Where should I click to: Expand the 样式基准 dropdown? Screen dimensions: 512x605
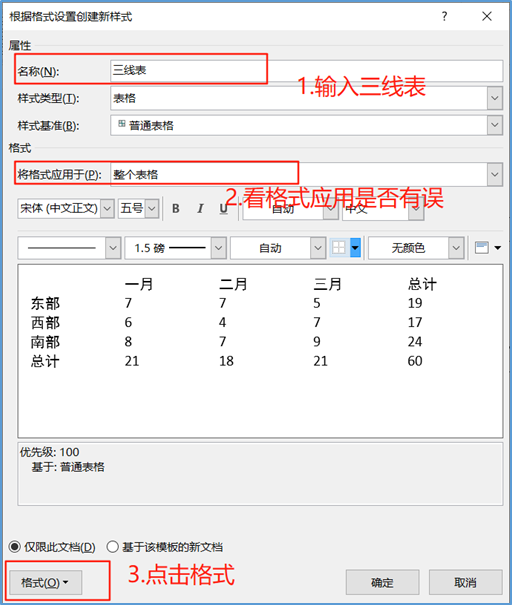495,125
